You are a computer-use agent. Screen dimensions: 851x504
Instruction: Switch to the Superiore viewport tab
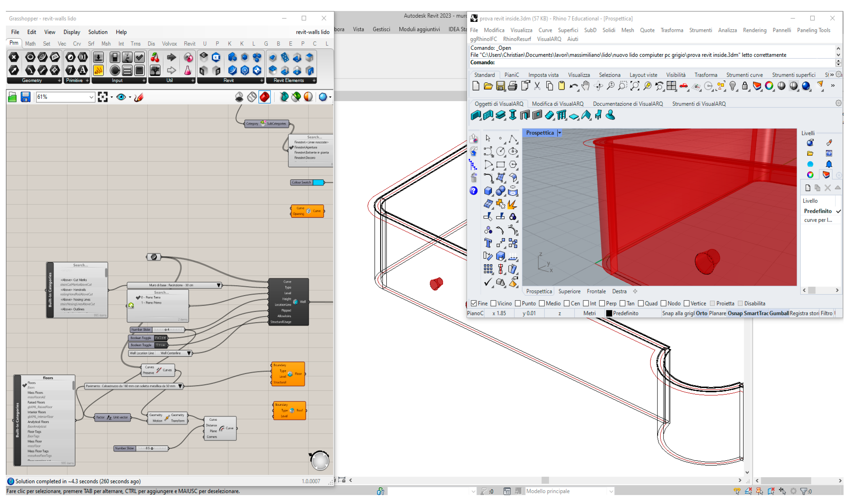tap(569, 291)
